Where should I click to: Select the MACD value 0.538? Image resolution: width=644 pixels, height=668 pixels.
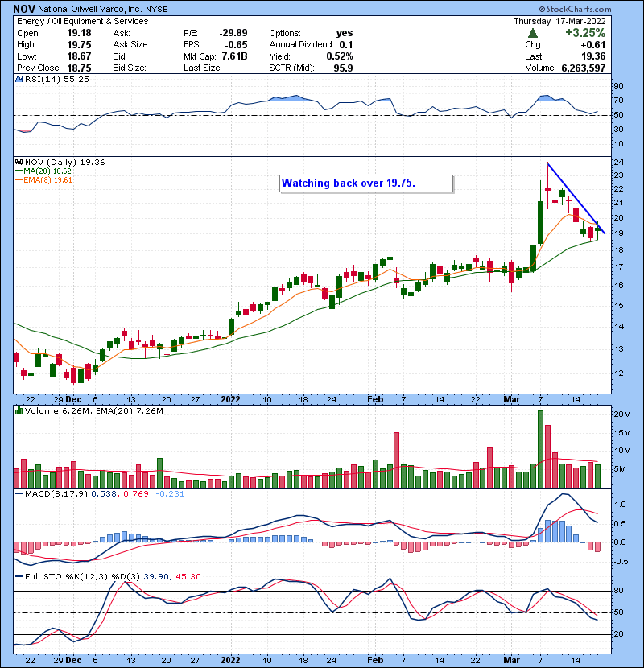click(104, 493)
